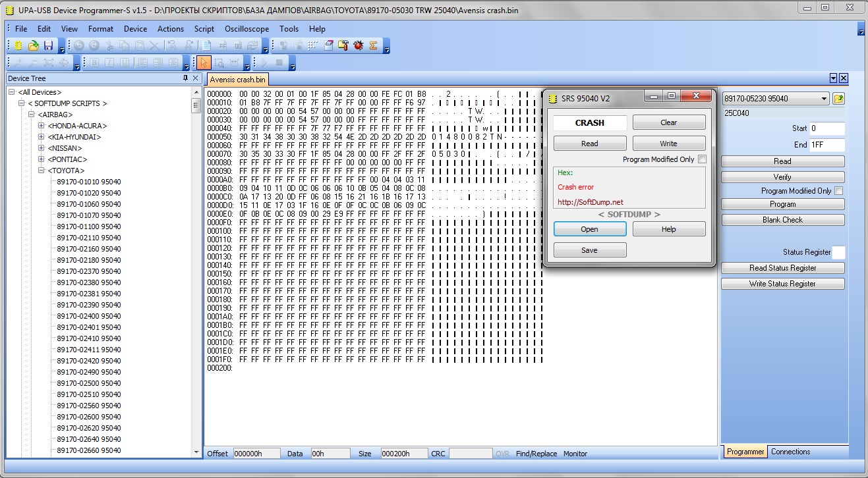
Task: Click the Status Register value field
Action: pos(838,252)
